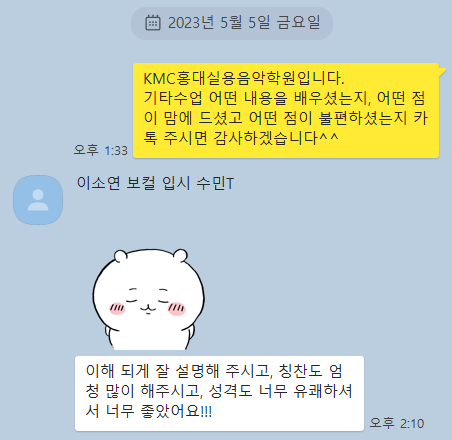452x440 pixels.
Task: Open the default profile avatar of the sender
Action: coord(38,200)
